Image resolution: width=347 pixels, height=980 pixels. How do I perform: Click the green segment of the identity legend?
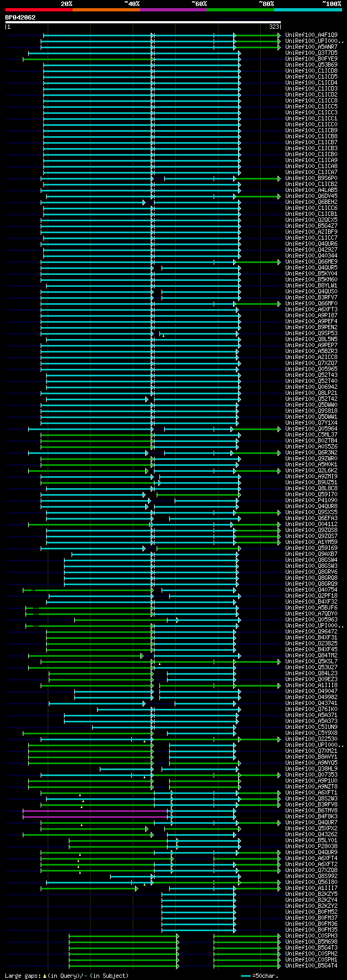coord(240,9)
